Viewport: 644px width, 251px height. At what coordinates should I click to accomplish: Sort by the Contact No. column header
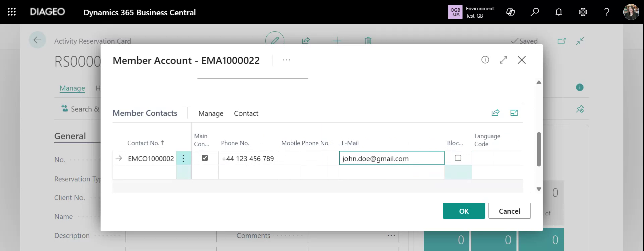pos(146,143)
